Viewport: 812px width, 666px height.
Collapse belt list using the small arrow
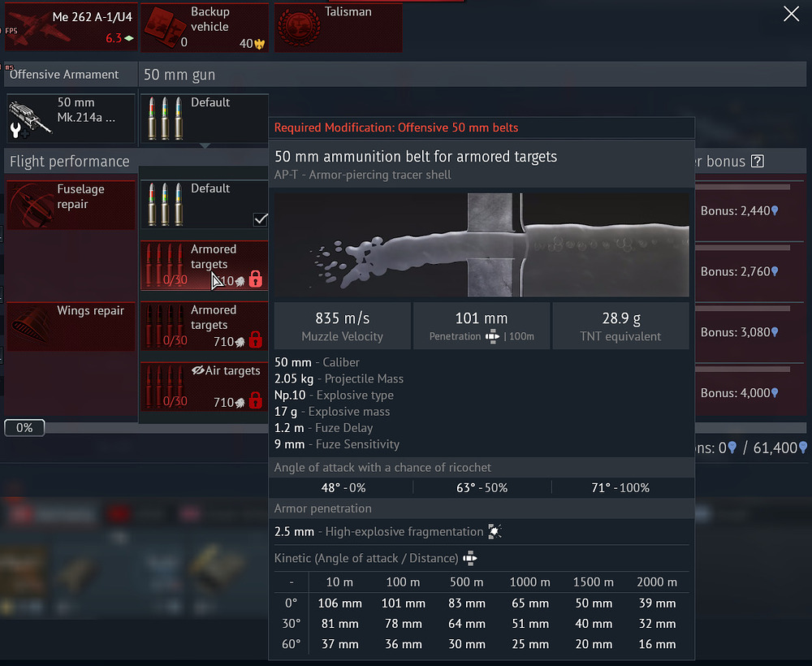click(x=204, y=146)
